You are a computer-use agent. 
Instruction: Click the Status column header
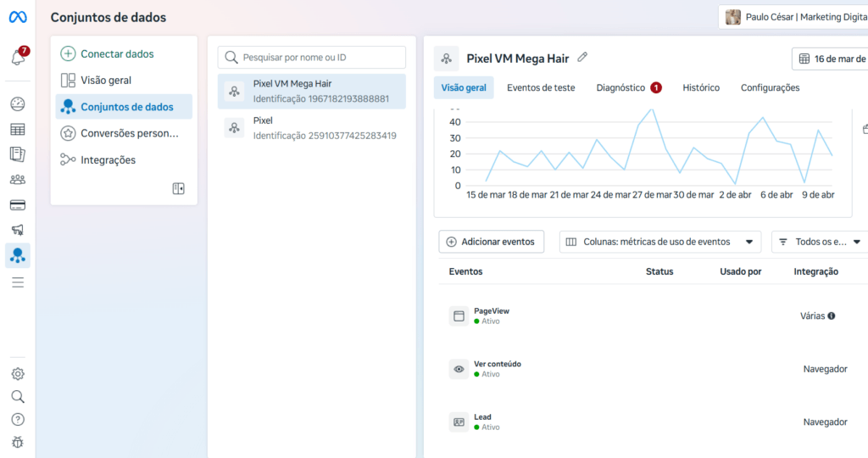(659, 271)
